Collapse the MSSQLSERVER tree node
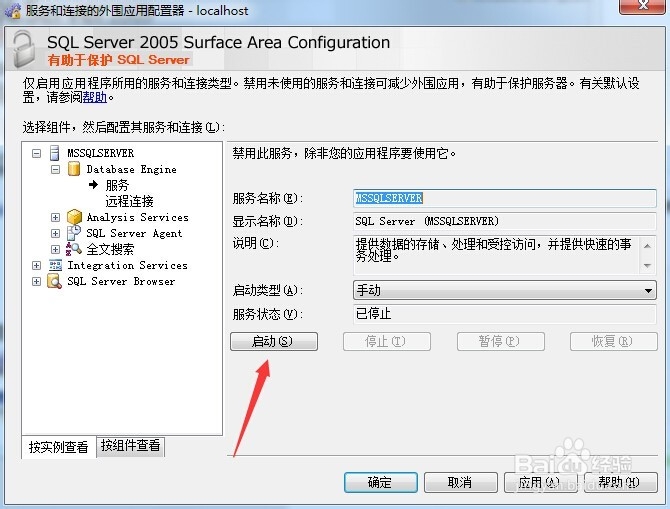 tap(37, 153)
